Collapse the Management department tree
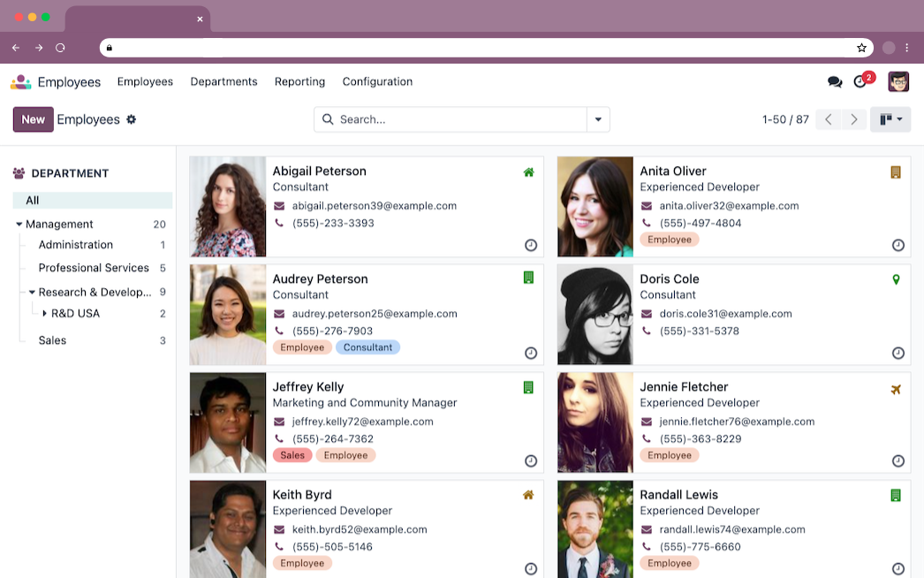This screenshot has height=578, width=924. pyautogui.click(x=19, y=224)
